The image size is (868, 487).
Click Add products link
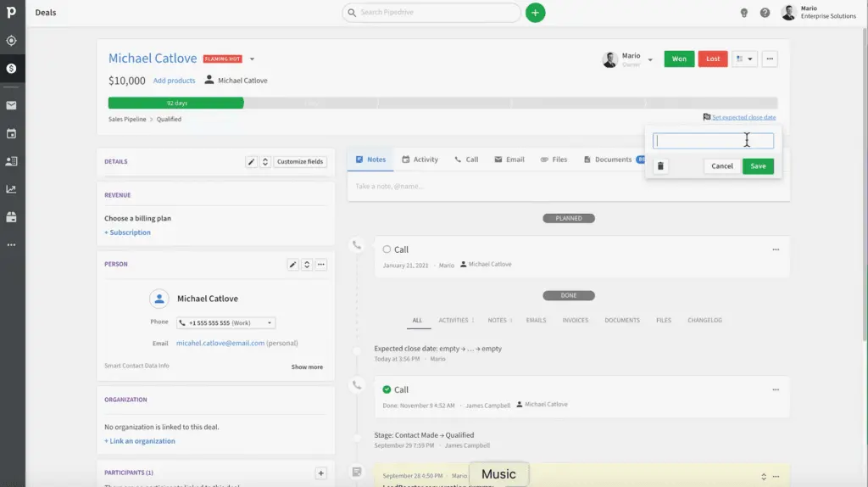pyautogui.click(x=174, y=81)
